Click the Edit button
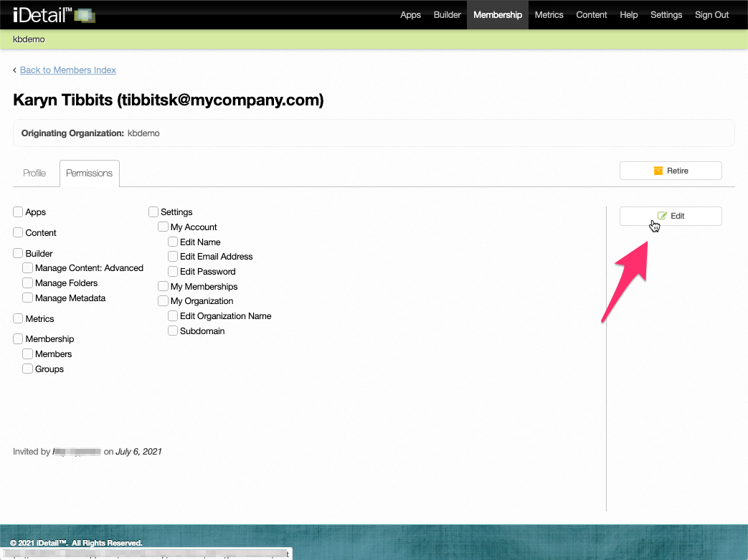The width and height of the screenshot is (748, 560). click(x=671, y=216)
